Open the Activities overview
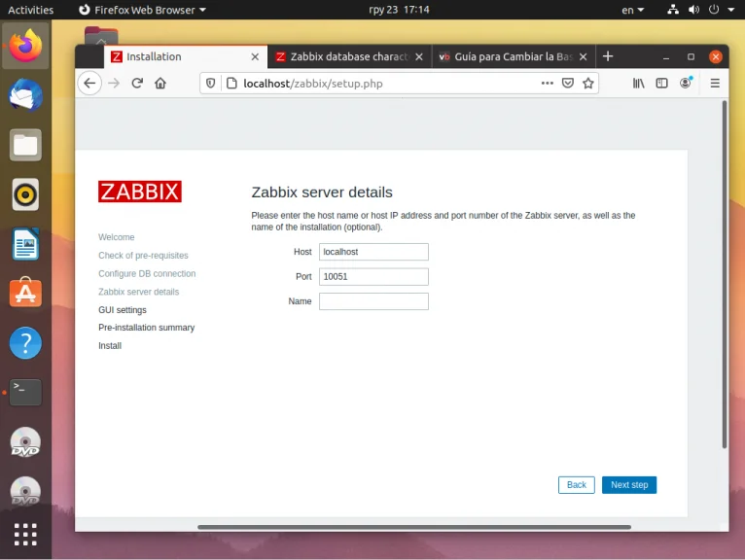 (31, 10)
